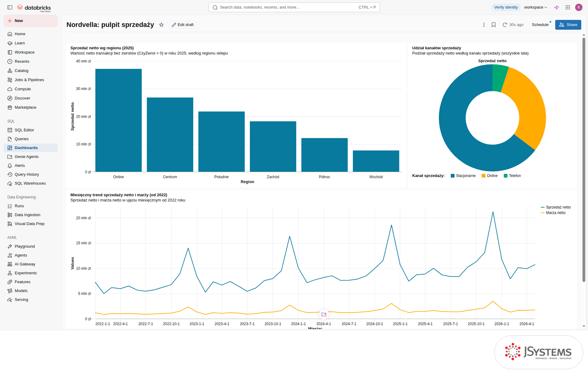Click the Share button
This screenshot has height=374, width=588.
coord(568,25)
